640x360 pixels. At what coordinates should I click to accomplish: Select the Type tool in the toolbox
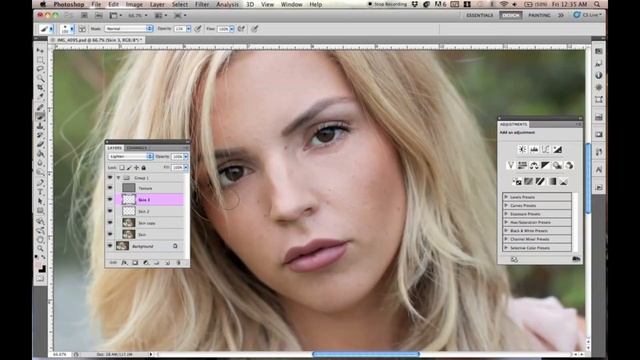click(x=40, y=192)
